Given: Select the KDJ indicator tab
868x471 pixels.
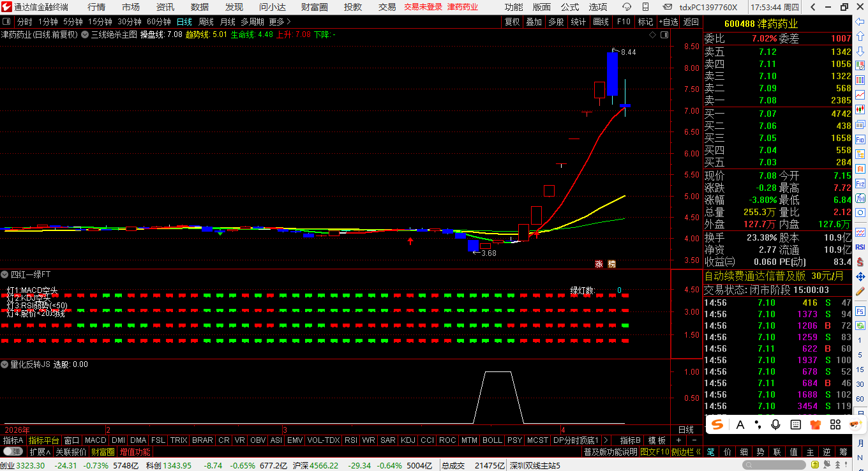Looking at the screenshot, I should [x=408, y=440].
